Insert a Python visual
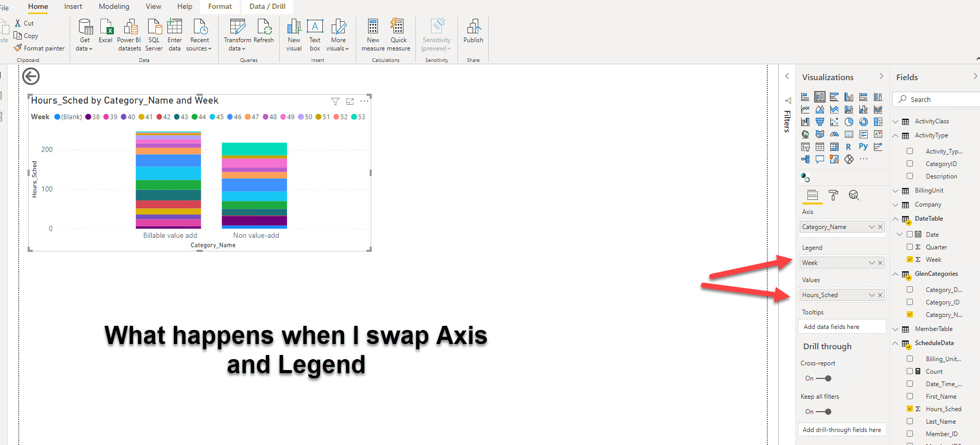 click(x=863, y=147)
